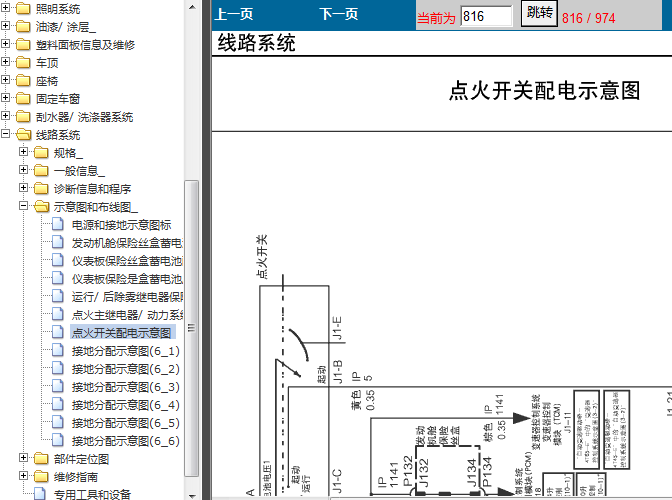This screenshot has height=500, width=672.
Task: Click the 点火开关配电示意图 page icon
Action: pos(58,332)
